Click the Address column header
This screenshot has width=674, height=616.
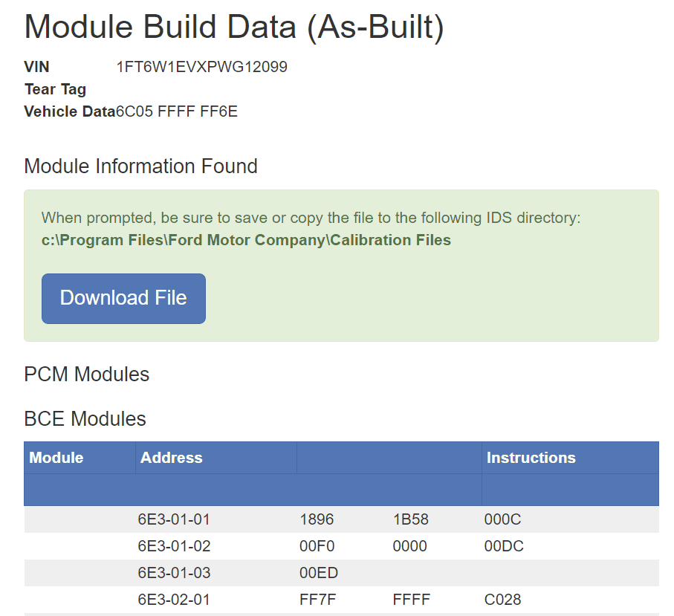tap(172, 458)
